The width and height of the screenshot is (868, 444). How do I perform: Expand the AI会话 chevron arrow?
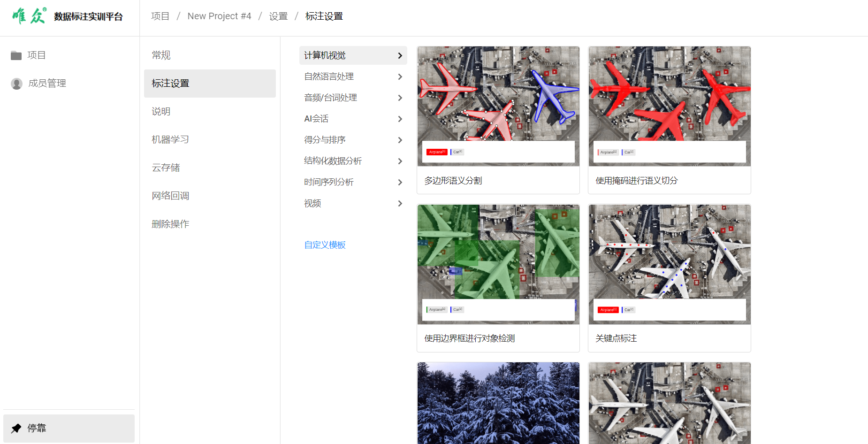(x=400, y=119)
